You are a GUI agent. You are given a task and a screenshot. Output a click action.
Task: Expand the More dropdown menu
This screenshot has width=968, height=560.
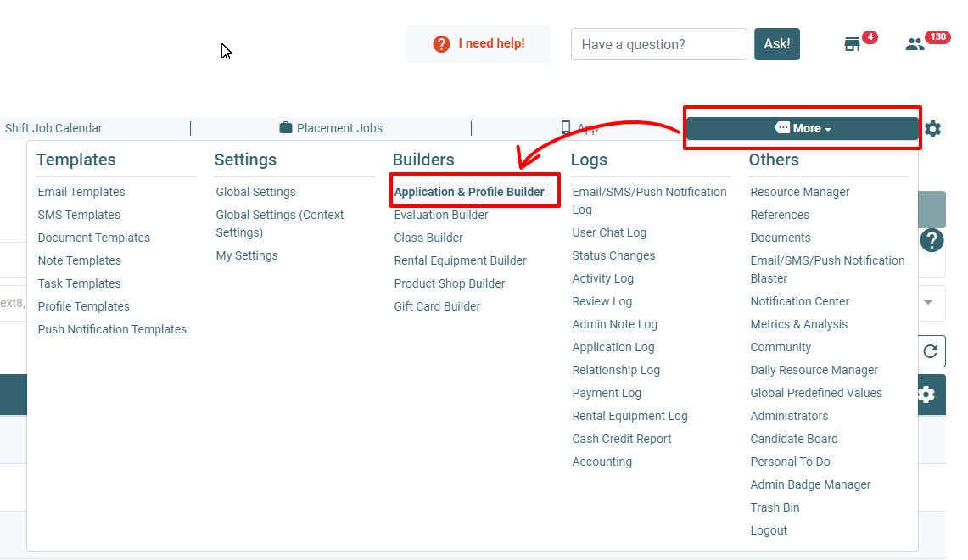[x=801, y=127]
